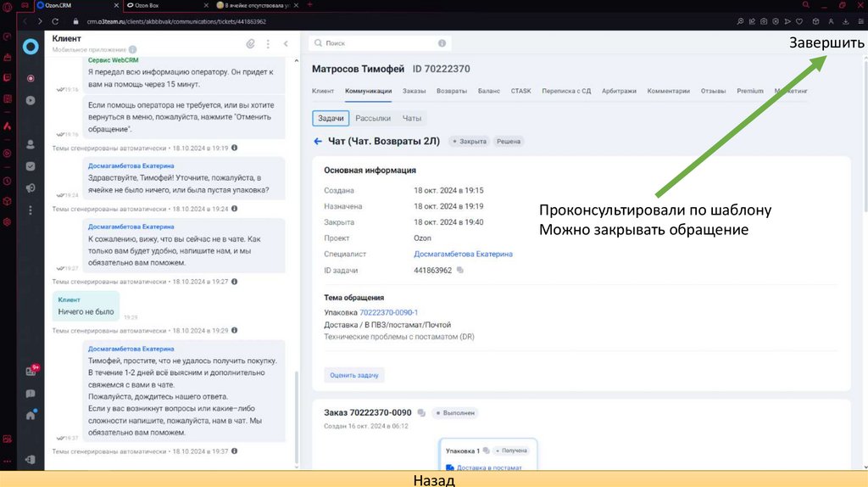The image size is (868, 487).
Task: Click the Решена status chip
Action: [x=509, y=142]
